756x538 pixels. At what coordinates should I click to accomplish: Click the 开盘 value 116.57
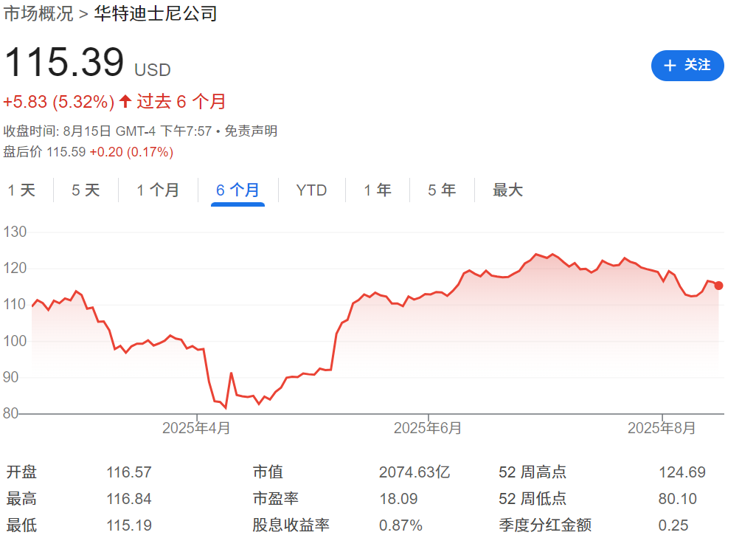(x=129, y=472)
